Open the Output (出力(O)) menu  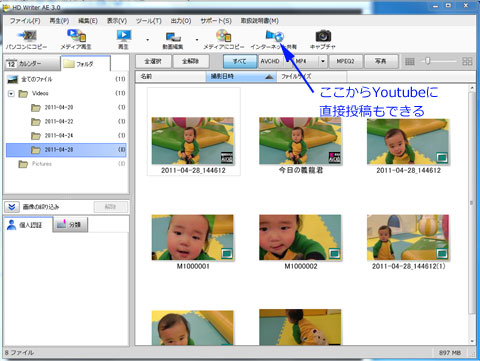(x=181, y=21)
